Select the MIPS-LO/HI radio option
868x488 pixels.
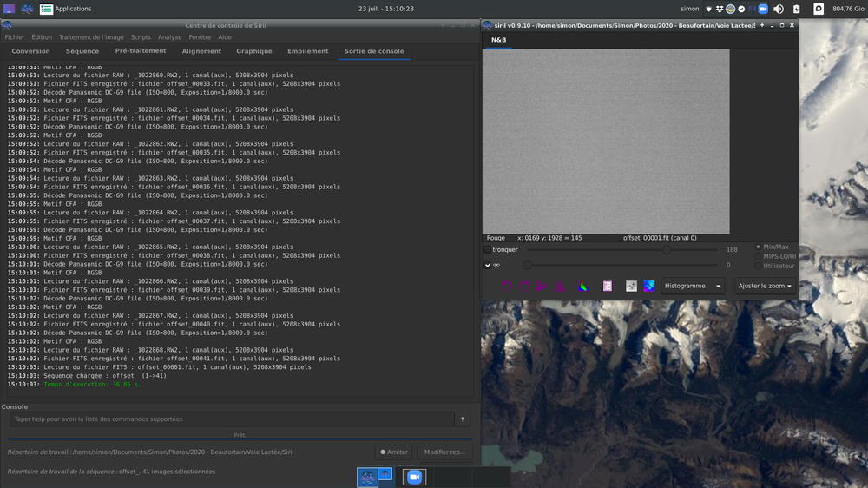pos(757,256)
